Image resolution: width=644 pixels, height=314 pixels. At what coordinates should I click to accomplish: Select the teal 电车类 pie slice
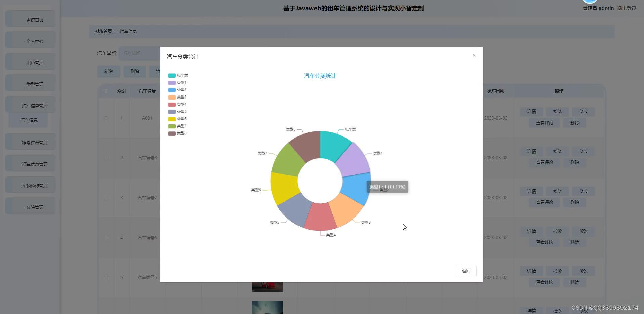(x=333, y=146)
